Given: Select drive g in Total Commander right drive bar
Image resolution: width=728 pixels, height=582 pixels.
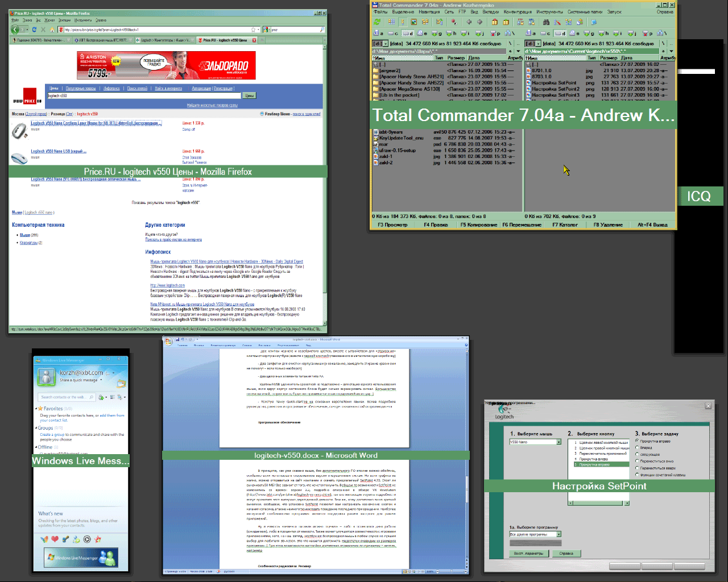Looking at the screenshot, I should [590, 33].
